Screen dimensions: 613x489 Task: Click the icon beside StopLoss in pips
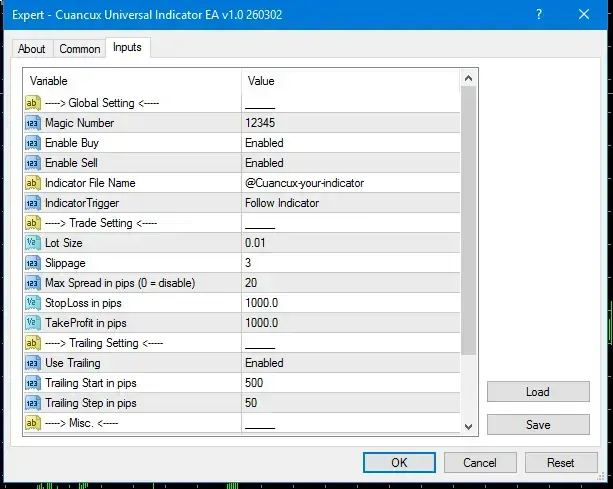[x=32, y=303]
